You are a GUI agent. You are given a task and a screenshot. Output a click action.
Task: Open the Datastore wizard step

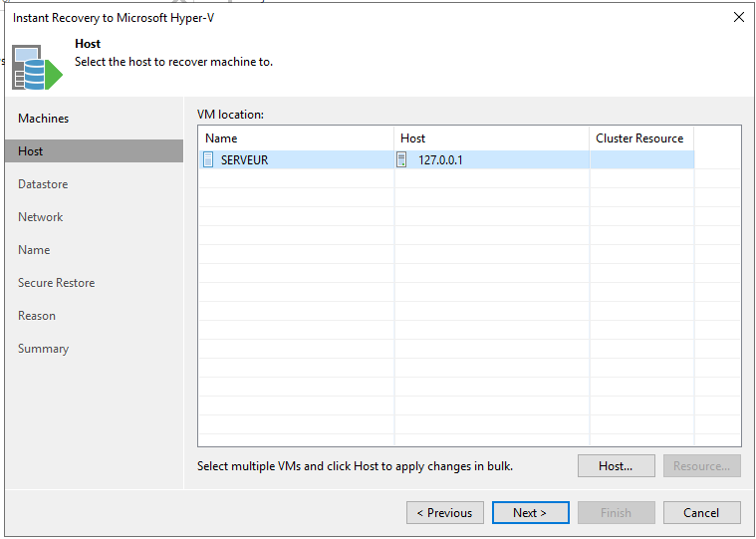click(x=43, y=184)
